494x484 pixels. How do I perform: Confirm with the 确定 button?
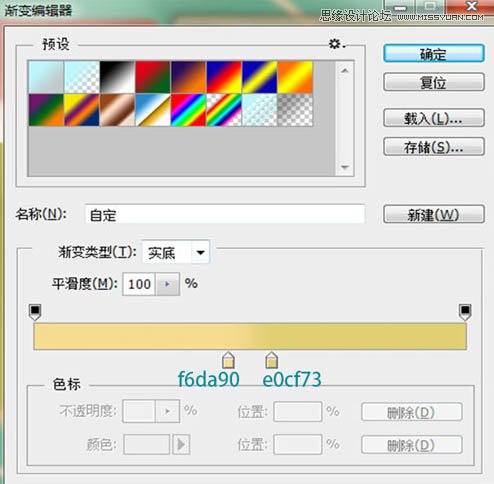(434, 53)
